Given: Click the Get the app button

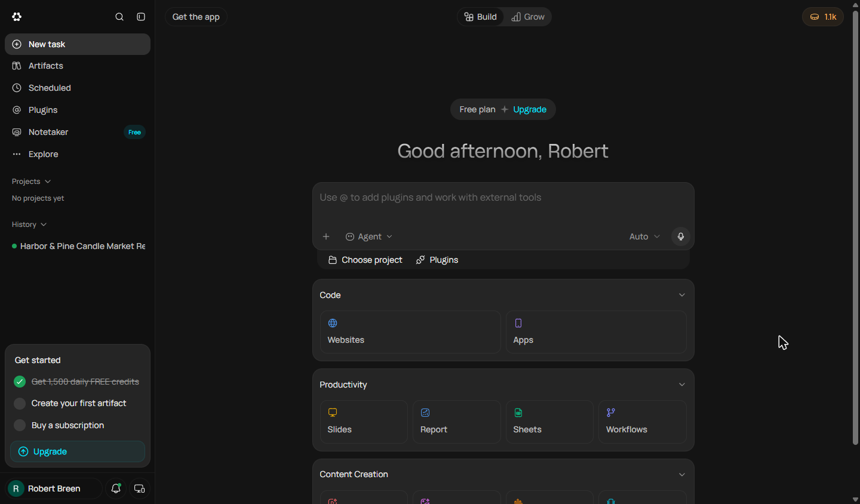Looking at the screenshot, I should coord(196,17).
